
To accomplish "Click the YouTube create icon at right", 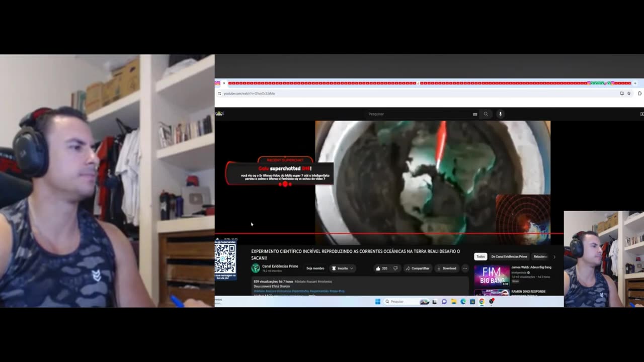I will click(x=641, y=114).
